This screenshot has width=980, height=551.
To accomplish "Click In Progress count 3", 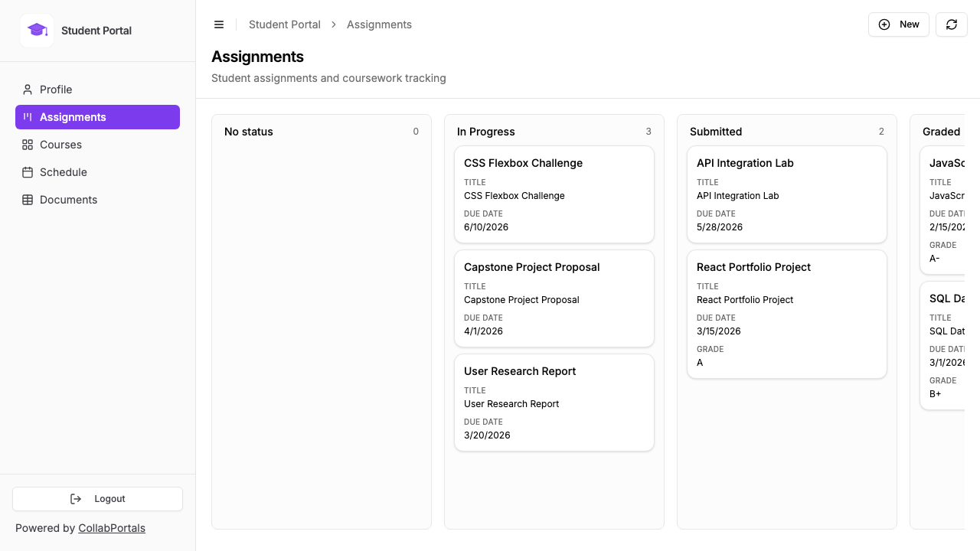I will [648, 132].
